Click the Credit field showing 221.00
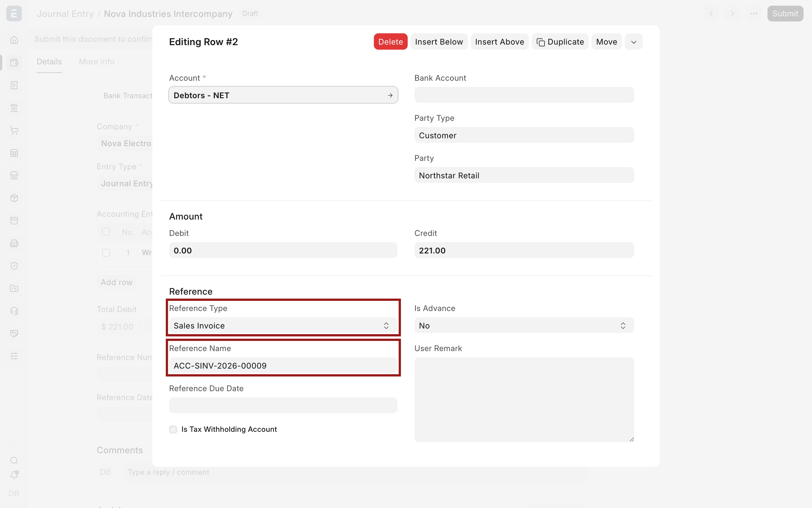Image resolution: width=812 pixels, height=508 pixels. point(524,250)
